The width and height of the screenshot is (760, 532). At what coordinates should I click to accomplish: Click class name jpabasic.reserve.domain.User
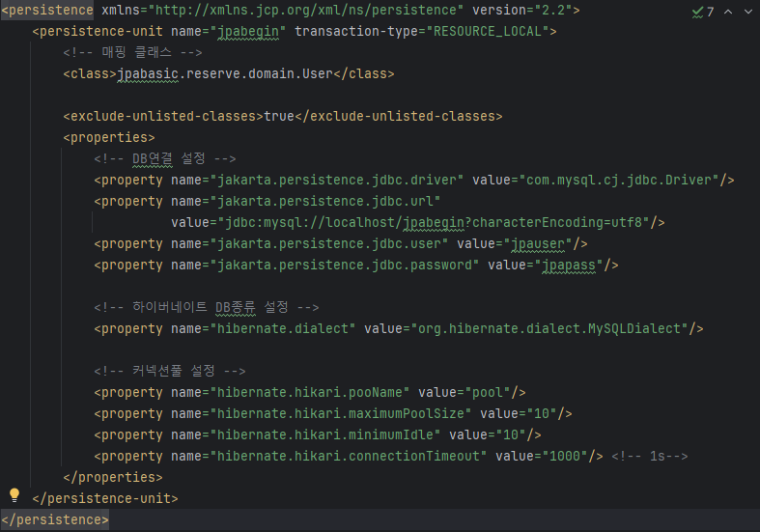click(225, 73)
